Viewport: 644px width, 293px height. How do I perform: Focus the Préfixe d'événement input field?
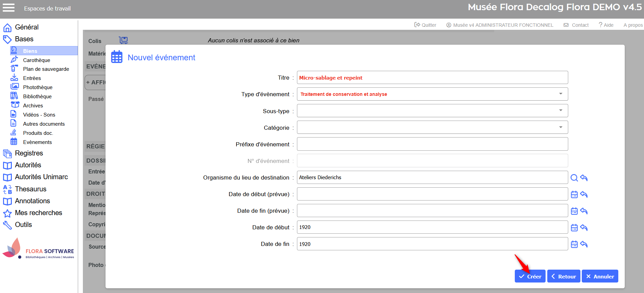(432, 144)
